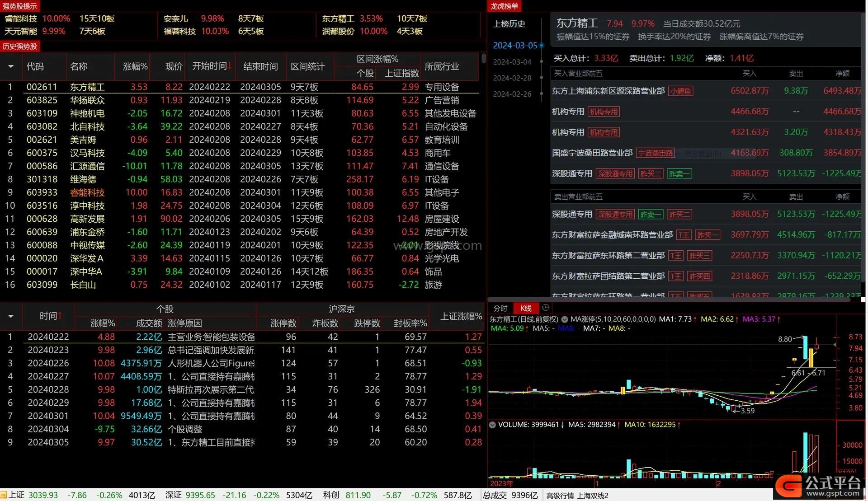868x501 pixels.
Task: Select the 2024-02-26 listing date
Action: point(512,94)
